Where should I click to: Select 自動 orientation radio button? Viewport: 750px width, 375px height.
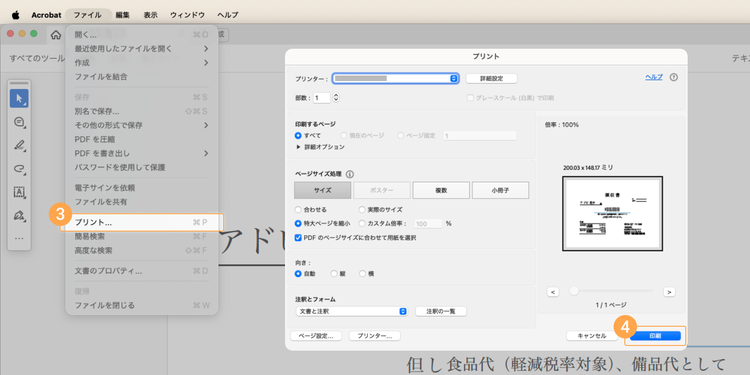[x=298, y=274]
